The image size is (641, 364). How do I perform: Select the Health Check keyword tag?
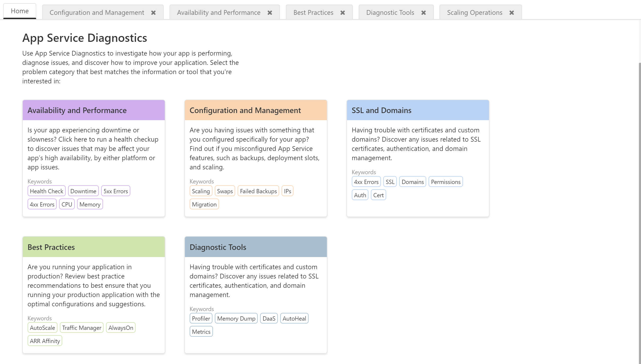[46, 191]
